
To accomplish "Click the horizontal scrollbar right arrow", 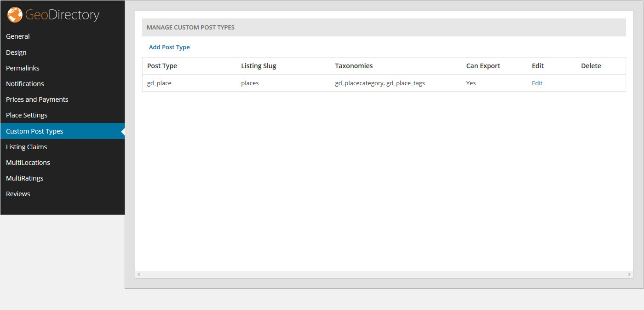I will (x=629, y=275).
